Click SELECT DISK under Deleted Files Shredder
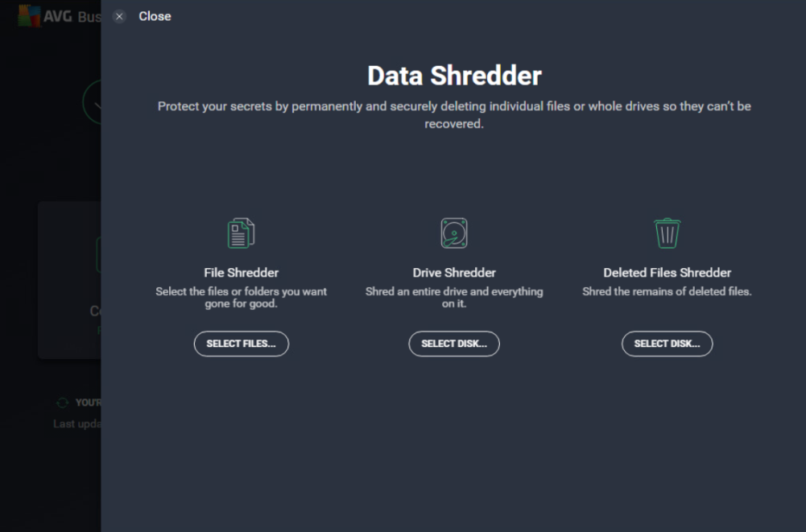 point(667,344)
